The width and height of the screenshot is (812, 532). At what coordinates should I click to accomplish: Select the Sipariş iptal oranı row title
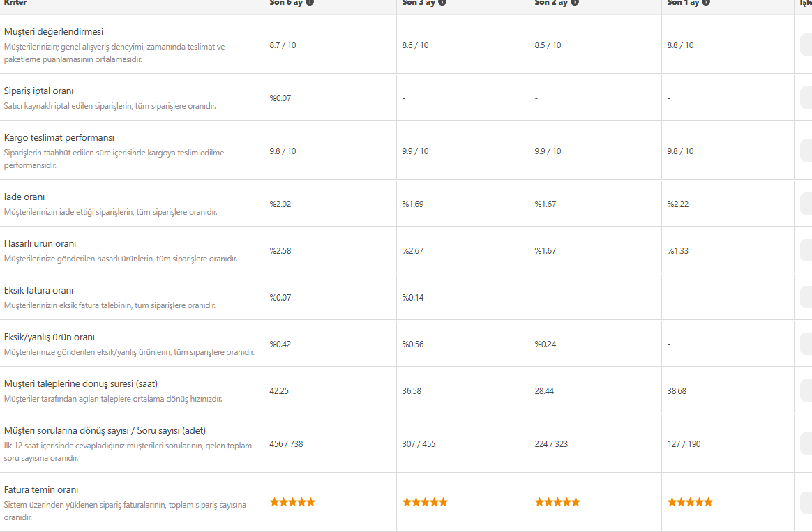[39, 91]
